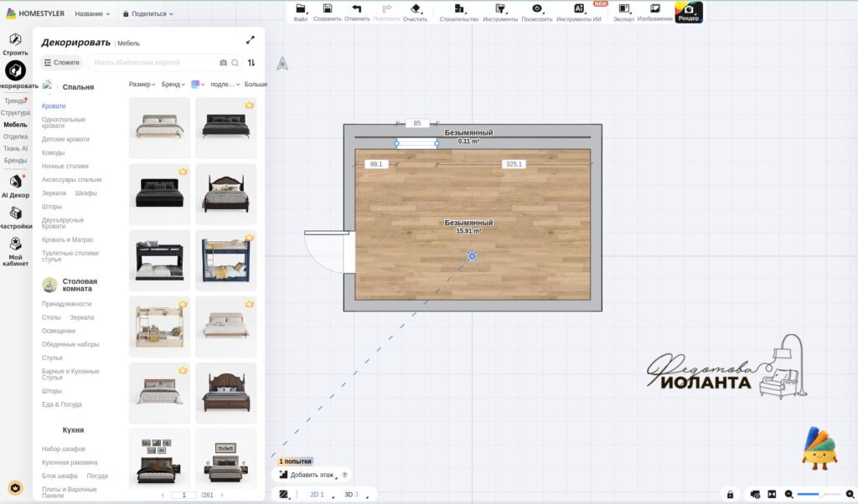
Task: Expand the catalog panel with the arrows icon
Action: tap(250, 40)
